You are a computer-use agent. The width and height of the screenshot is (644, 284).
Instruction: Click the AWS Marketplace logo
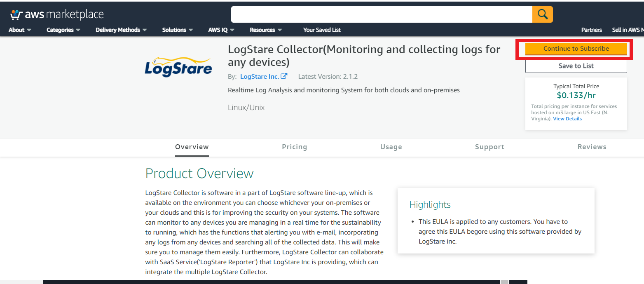(x=57, y=15)
